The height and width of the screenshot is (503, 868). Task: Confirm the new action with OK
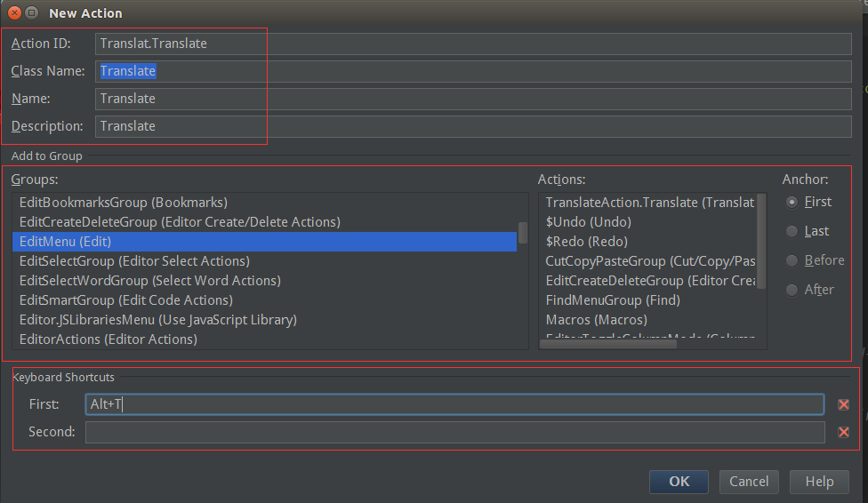[x=679, y=482]
